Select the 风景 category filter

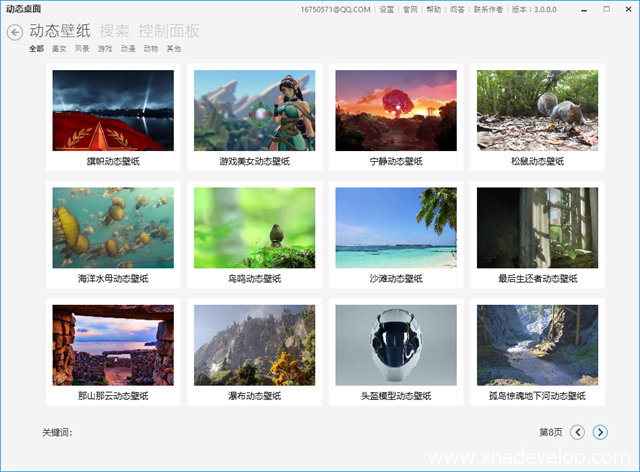pyautogui.click(x=82, y=48)
